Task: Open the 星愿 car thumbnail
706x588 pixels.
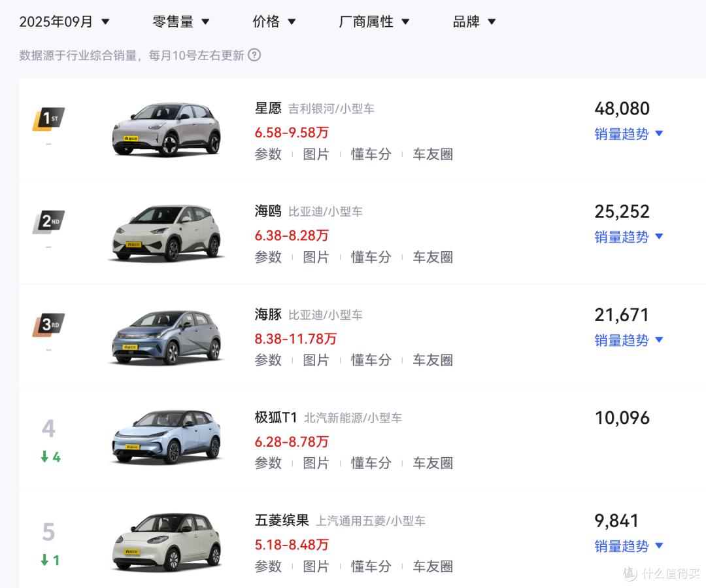Action: (167, 130)
